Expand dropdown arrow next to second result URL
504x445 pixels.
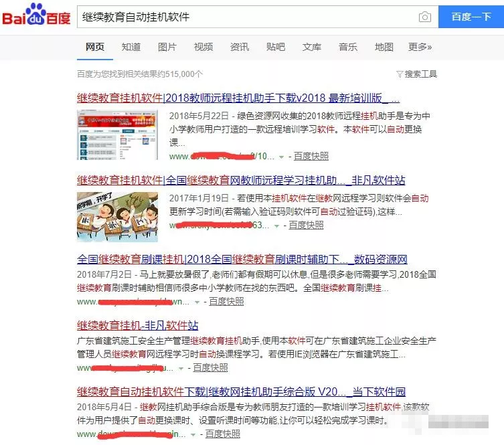[x=276, y=226]
